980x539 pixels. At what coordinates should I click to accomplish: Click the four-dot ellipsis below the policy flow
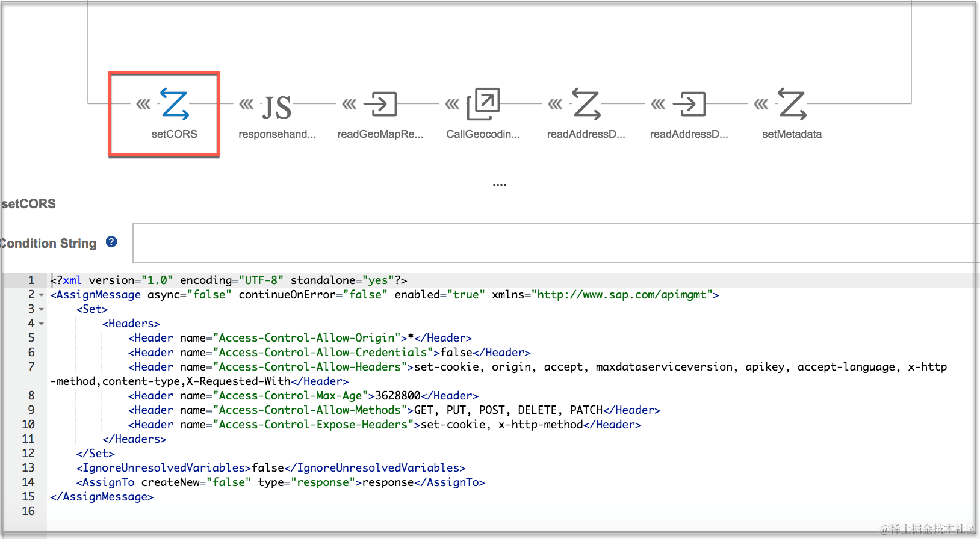coord(500,185)
